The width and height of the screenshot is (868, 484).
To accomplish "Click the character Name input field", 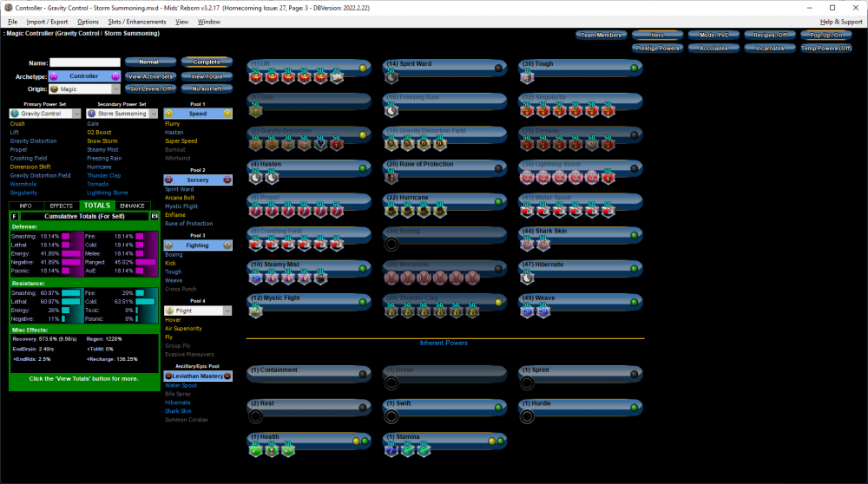I will tap(84, 62).
